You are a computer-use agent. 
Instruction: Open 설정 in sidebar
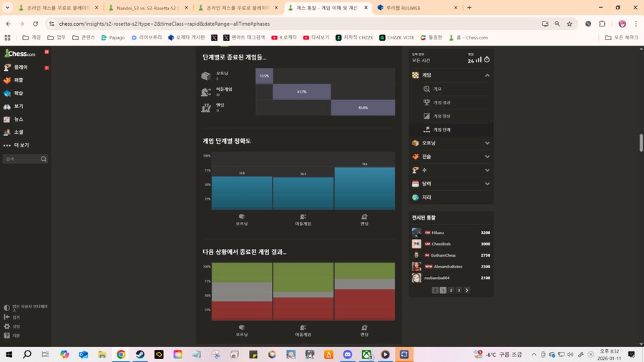pyautogui.click(x=12, y=326)
